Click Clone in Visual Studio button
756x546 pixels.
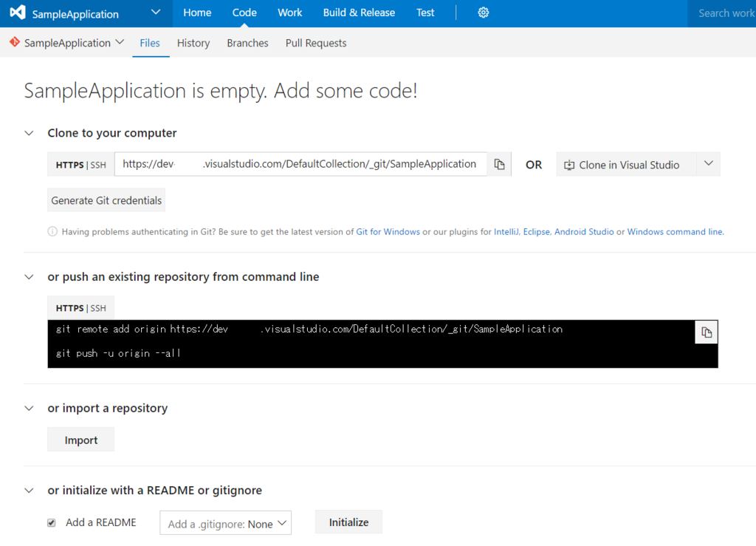point(627,165)
